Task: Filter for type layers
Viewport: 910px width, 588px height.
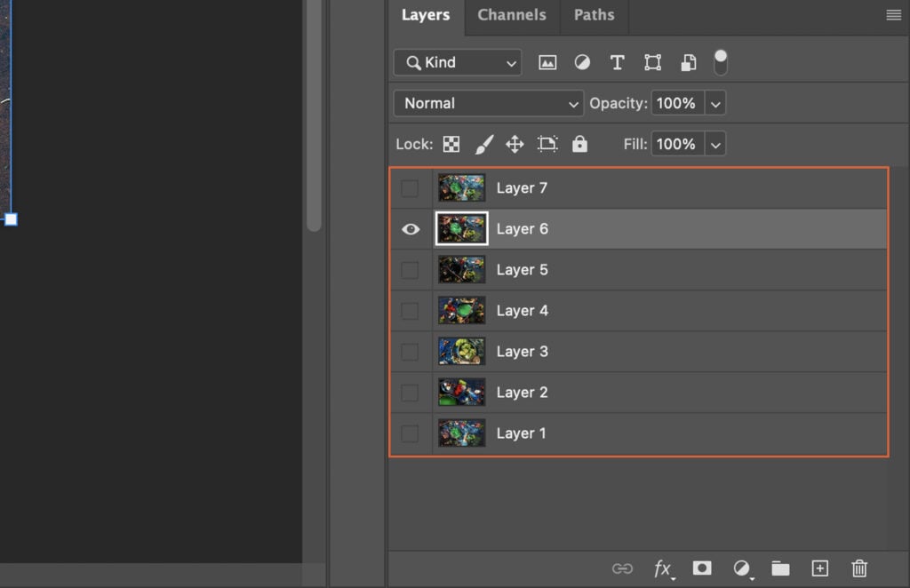Action: (617, 62)
